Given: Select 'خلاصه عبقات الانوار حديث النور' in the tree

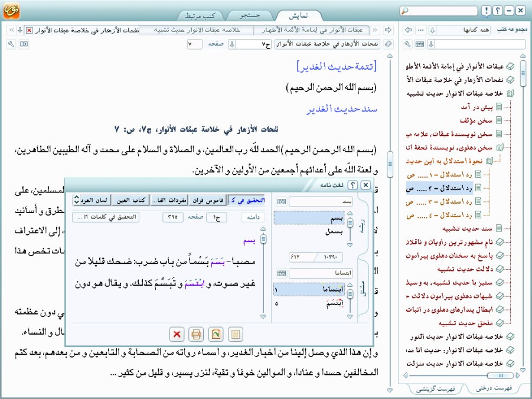Looking at the screenshot, I should pos(456,336).
